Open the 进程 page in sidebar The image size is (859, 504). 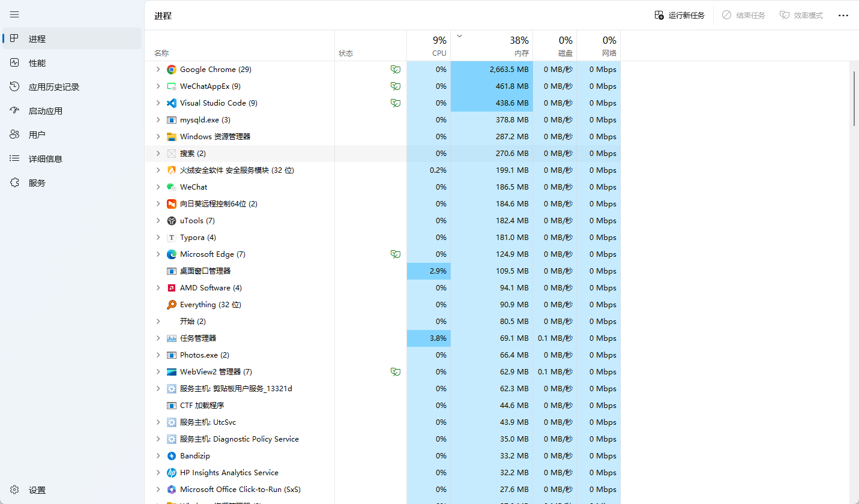click(x=72, y=39)
